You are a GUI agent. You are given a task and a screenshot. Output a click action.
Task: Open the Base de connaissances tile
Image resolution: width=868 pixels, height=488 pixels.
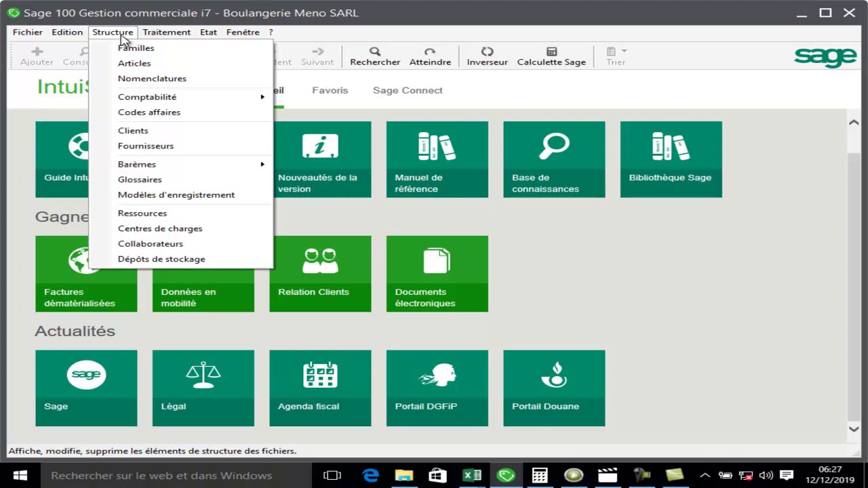[554, 159]
